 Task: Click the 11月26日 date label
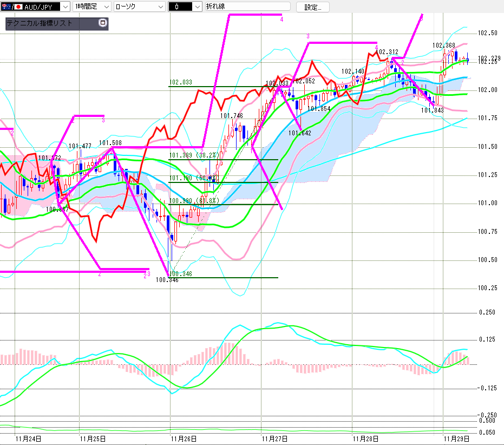(x=184, y=437)
